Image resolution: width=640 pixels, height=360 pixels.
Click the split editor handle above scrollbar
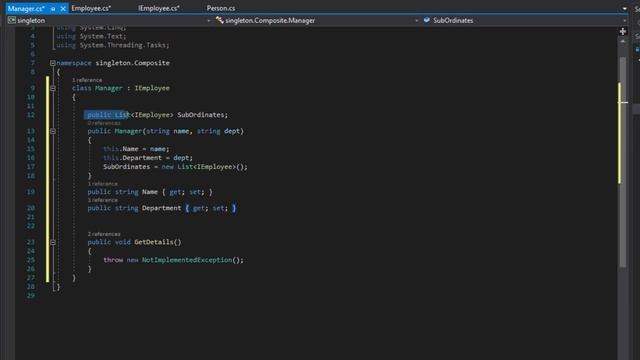click(622, 31)
